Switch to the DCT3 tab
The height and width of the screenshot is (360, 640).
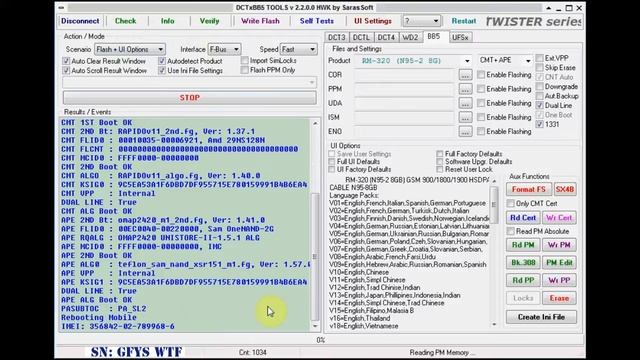click(x=337, y=38)
